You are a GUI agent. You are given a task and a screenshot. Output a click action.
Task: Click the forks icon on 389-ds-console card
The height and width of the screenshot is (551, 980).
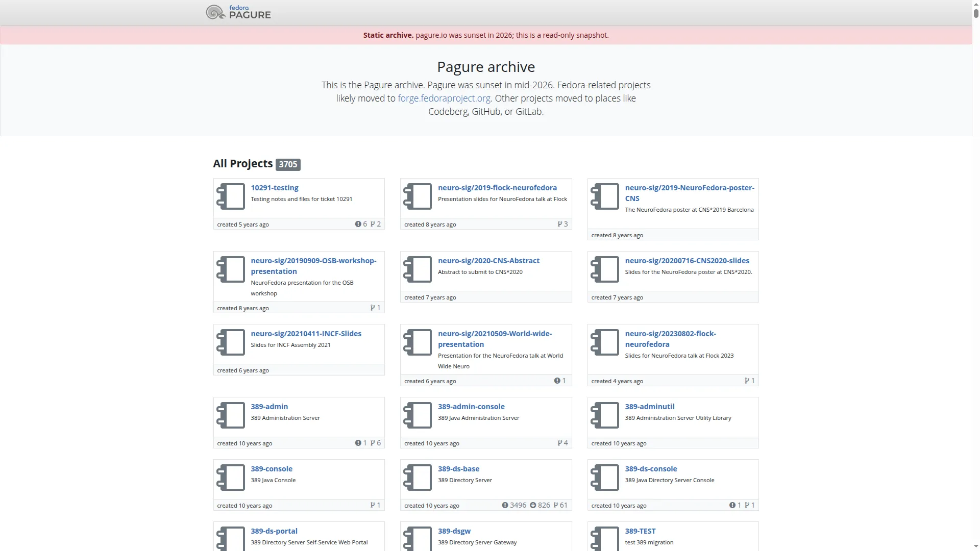747,506
